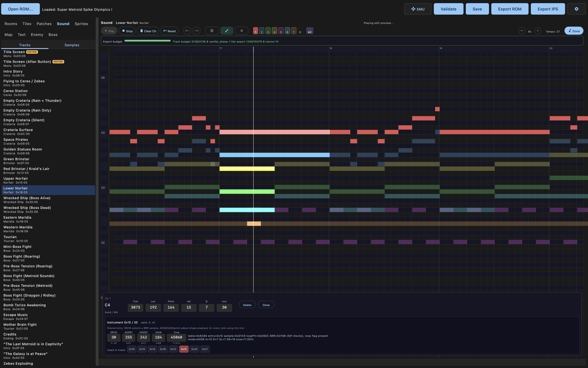
Task: Click the Save button
Action: pos(477,9)
